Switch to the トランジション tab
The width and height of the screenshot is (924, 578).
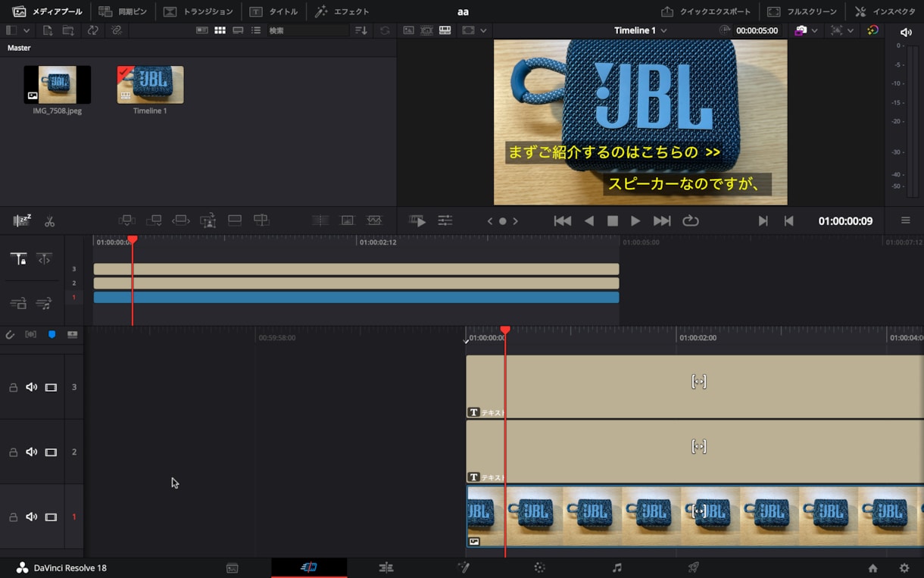(x=198, y=11)
